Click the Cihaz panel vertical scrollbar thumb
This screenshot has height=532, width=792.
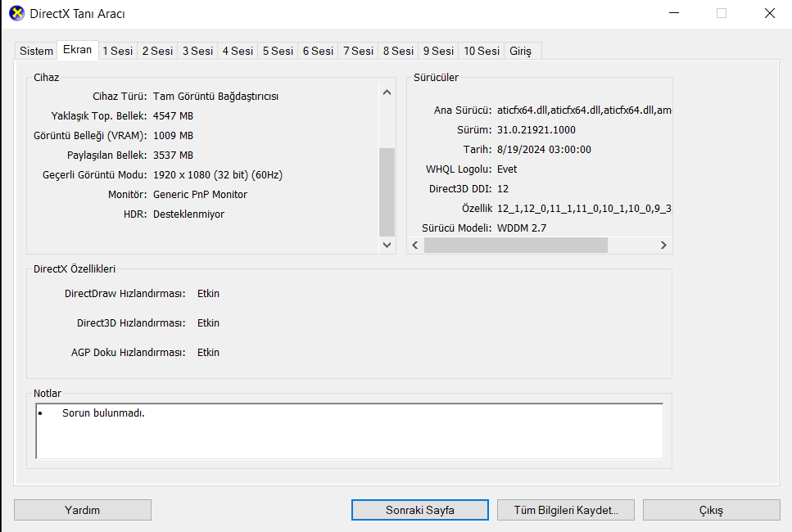point(387,192)
